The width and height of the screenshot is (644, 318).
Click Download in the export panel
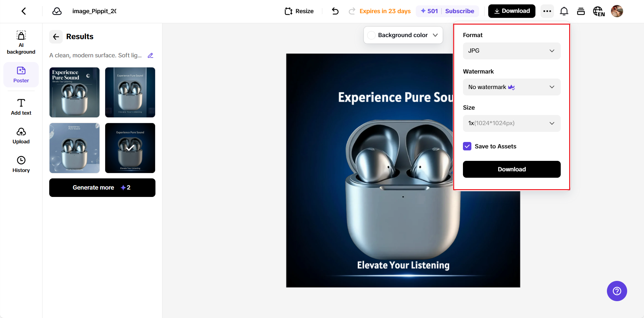tap(511, 169)
